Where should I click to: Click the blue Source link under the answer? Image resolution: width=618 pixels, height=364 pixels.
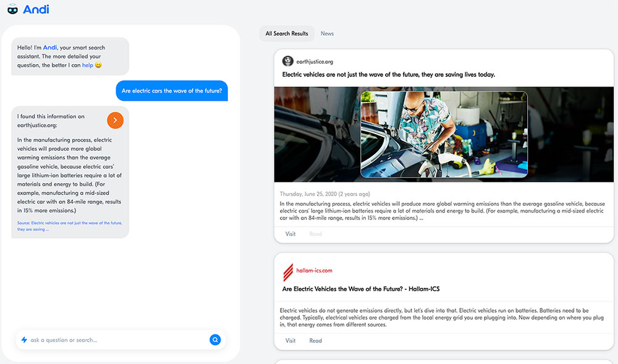(x=69, y=226)
